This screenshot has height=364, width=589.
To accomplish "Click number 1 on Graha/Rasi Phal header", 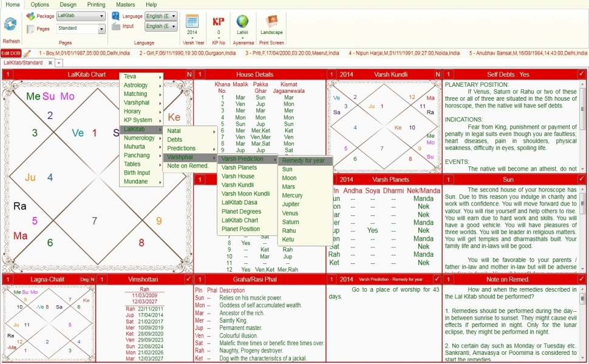I will pyautogui.click(x=200, y=280).
